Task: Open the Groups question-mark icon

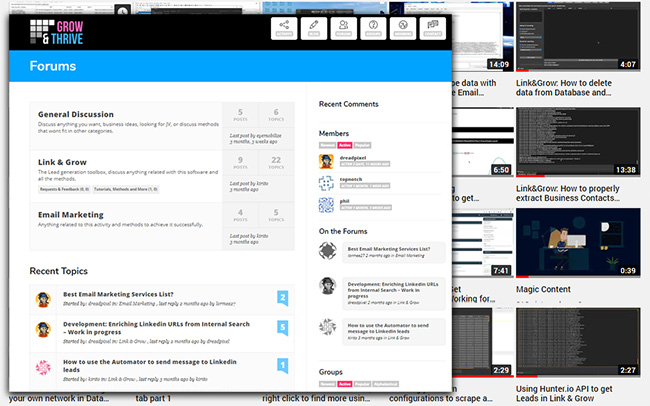Action: (x=373, y=28)
